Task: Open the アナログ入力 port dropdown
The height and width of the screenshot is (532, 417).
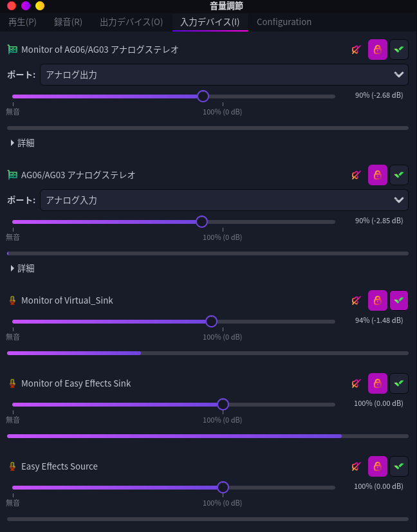Action: (224, 200)
